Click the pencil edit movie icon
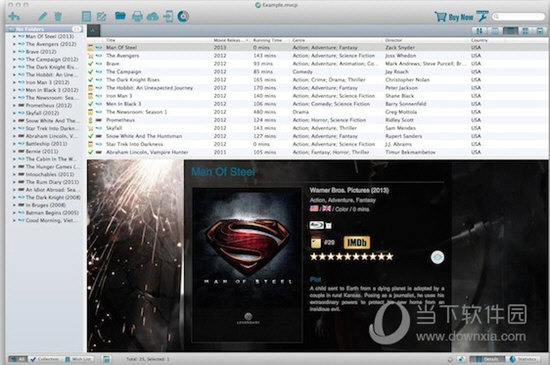Image resolution: width=550 pixels, height=365 pixels. pos(42,16)
